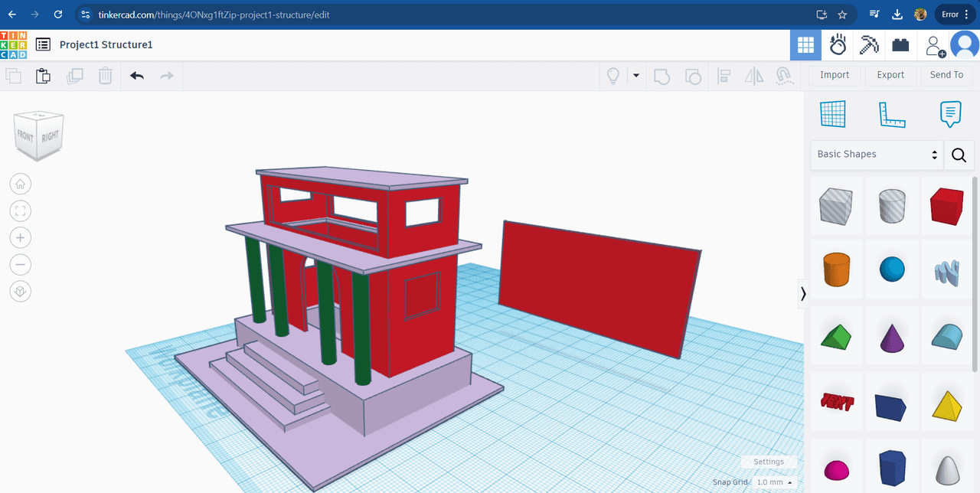The width and height of the screenshot is (980, 493).
Task: Collapse the shapes panel chevron
Action: click(x=803, y=293)
